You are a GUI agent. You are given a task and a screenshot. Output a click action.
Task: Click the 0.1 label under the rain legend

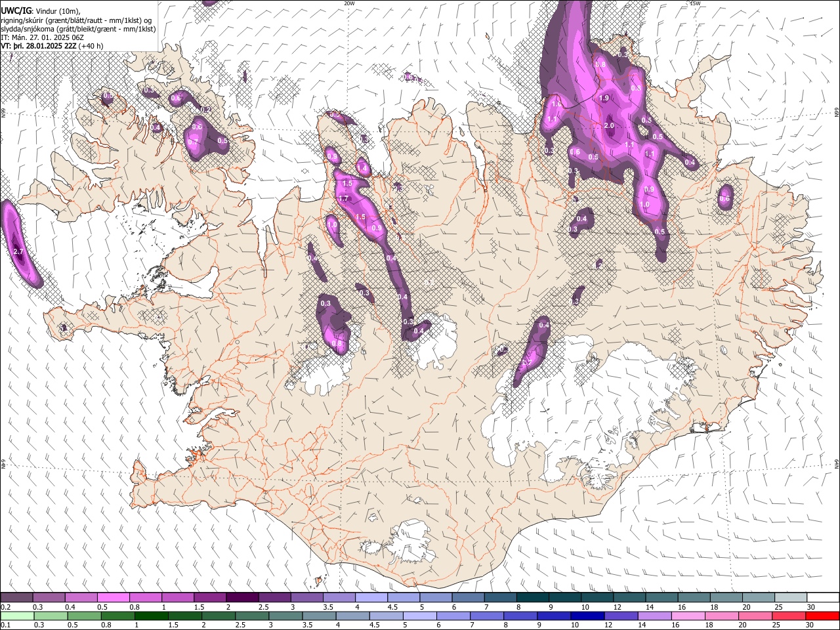5,625
